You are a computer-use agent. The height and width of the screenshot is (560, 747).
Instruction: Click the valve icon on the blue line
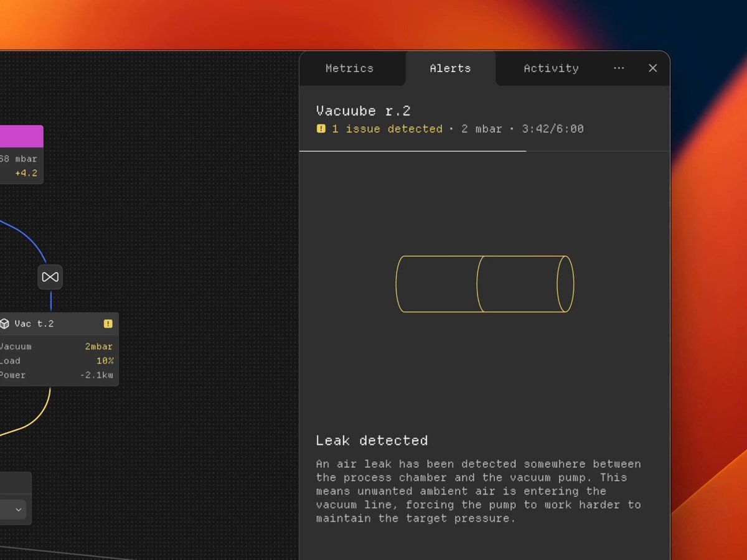(x=50, y=277)
